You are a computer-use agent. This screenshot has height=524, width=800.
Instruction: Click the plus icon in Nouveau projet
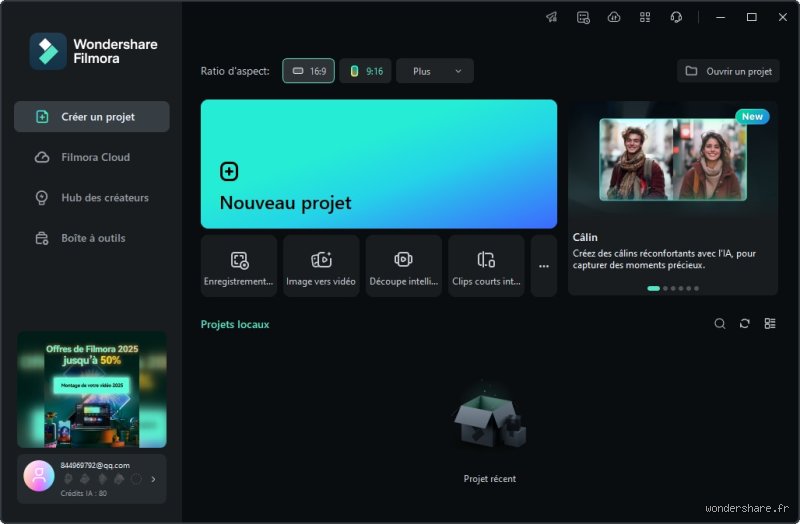[x=229, y=171]
